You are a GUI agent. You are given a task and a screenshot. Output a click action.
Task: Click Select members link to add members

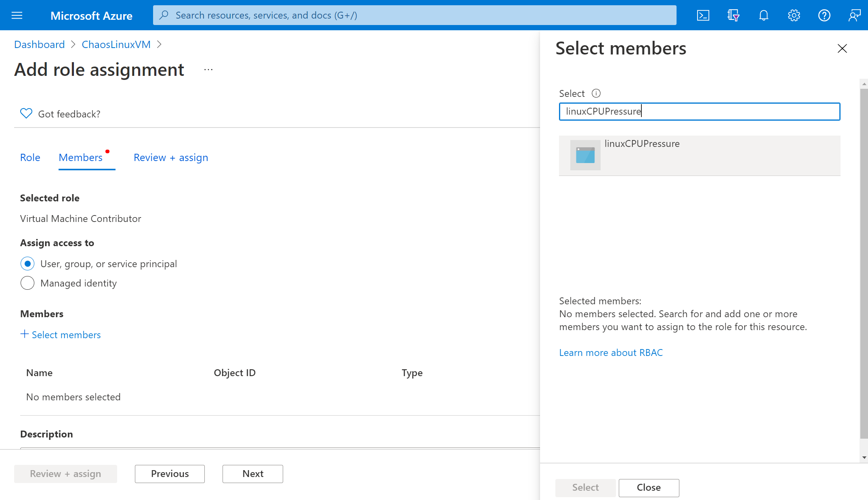click(60, 334)
